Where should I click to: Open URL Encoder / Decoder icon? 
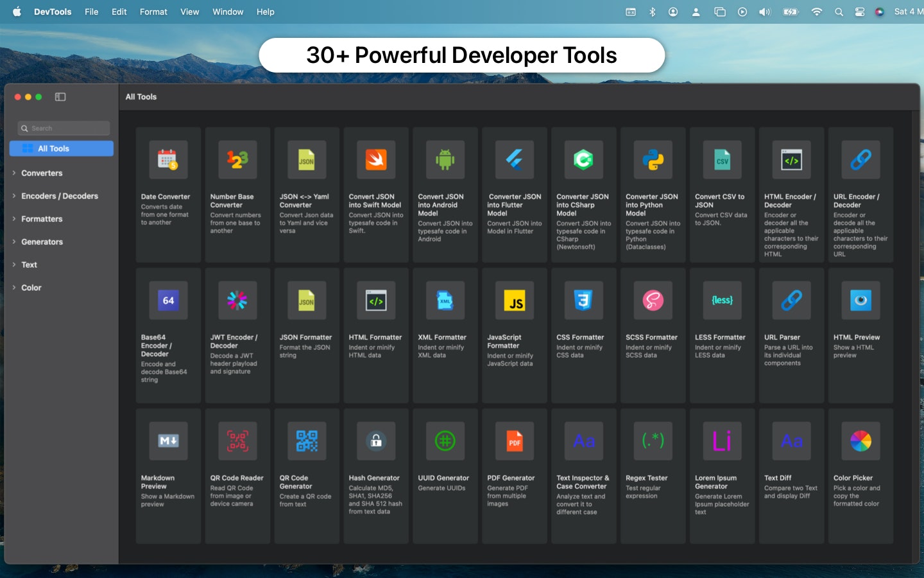click(x=861, y=159)
